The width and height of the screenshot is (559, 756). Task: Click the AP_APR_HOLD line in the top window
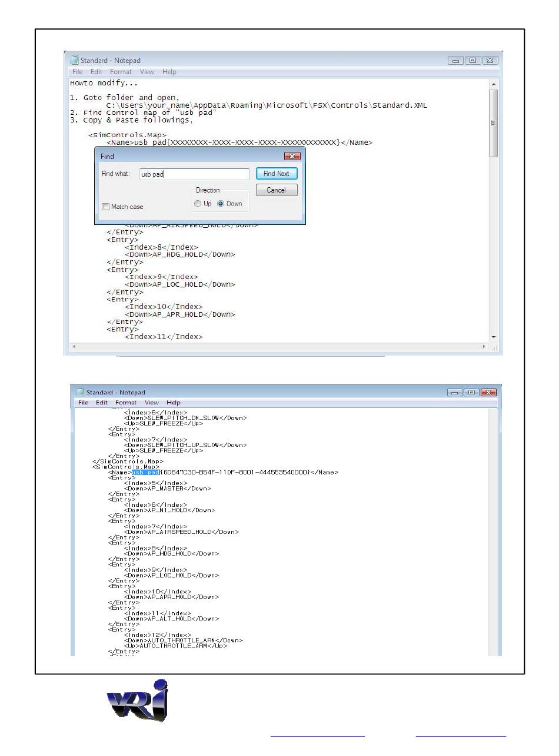tap(180, 314)
